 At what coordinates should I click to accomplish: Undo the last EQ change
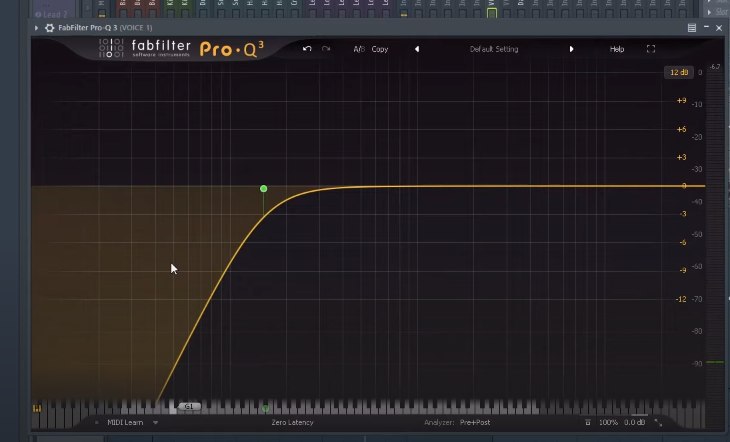coord(307,49)
